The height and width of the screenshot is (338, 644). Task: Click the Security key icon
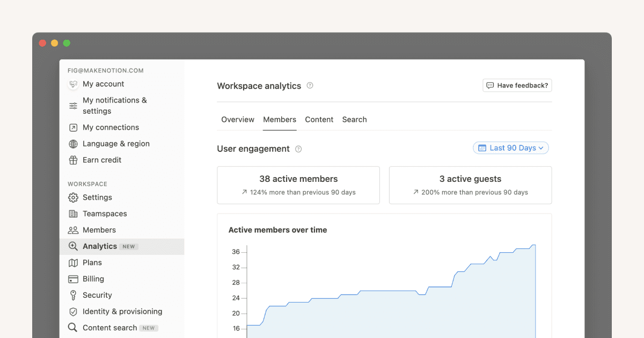point(73,295)
